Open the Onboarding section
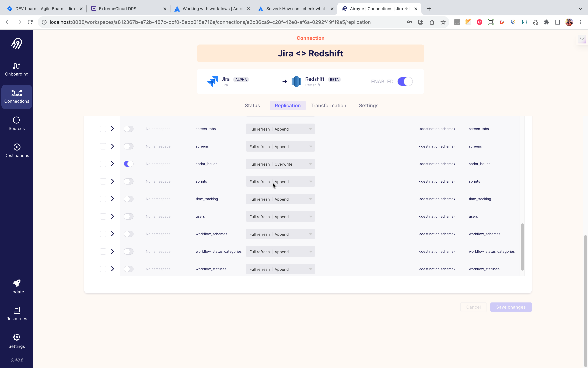 pyautogui.click(x=16, y=70)
